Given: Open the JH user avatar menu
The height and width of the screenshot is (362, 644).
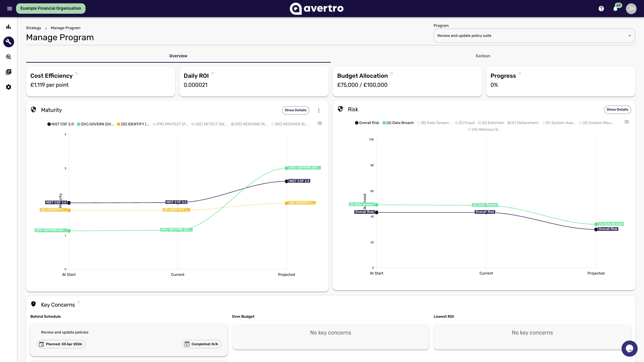Looking at the screenshot, I should pos(631,9).
